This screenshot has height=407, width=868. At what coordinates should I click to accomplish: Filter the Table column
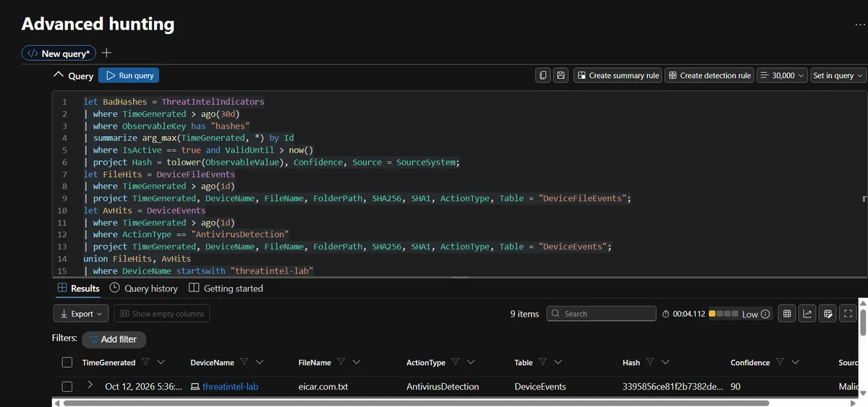tap(543, 362)
